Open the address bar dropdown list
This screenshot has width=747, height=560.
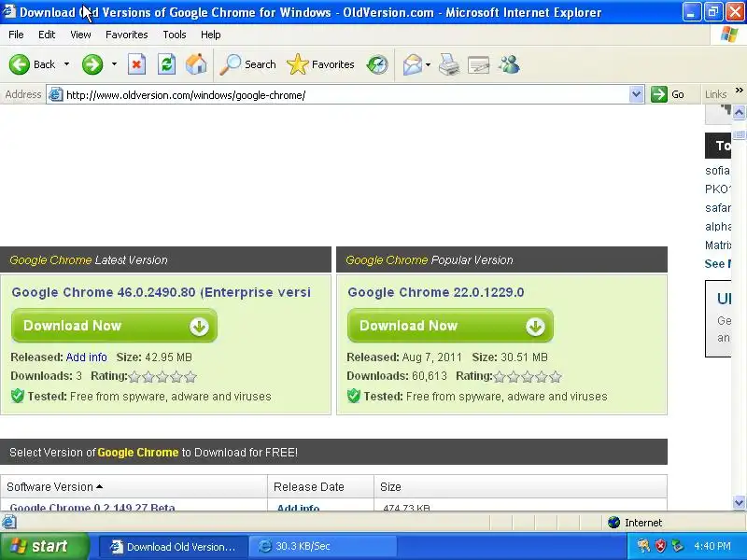click(637, 94)
